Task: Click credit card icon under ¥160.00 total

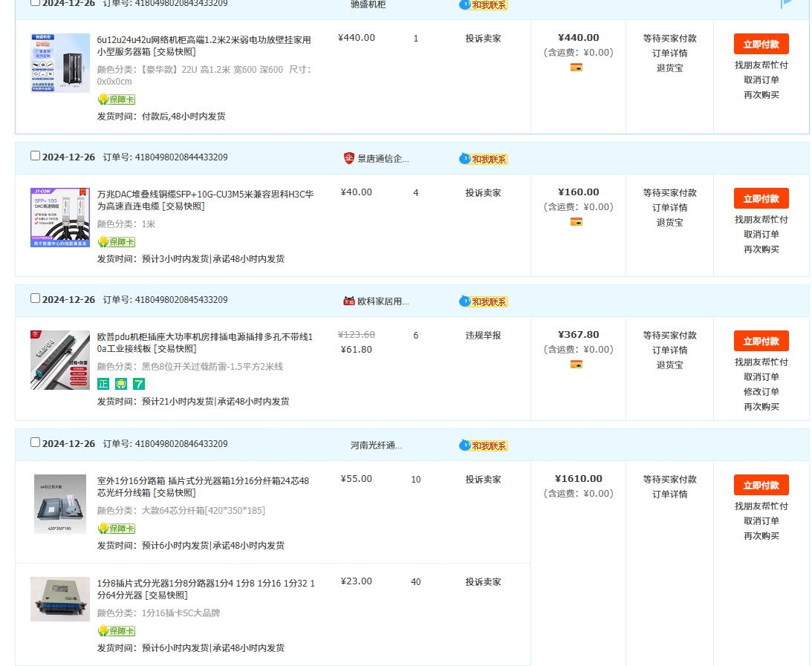Action: coord(576,222)
